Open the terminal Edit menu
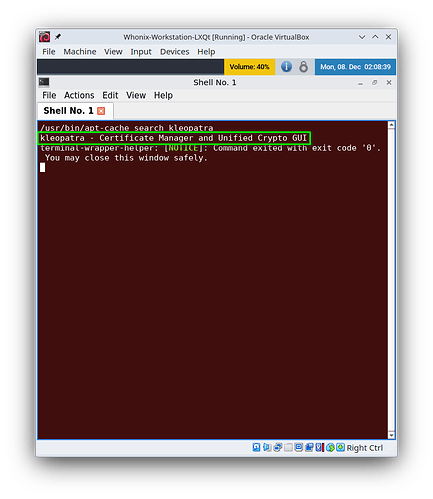The height and width of the screenshot is (499, 433). coord(110,95)
